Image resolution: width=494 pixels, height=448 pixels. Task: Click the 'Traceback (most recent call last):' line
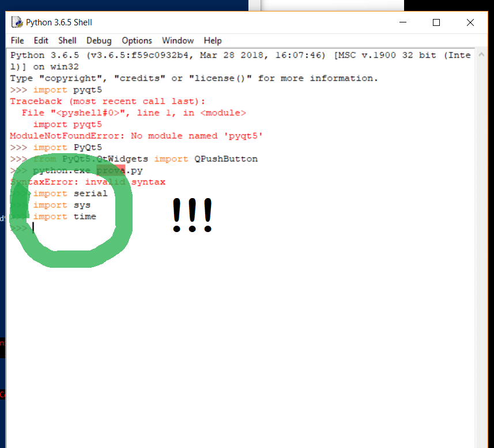point(107,101)
